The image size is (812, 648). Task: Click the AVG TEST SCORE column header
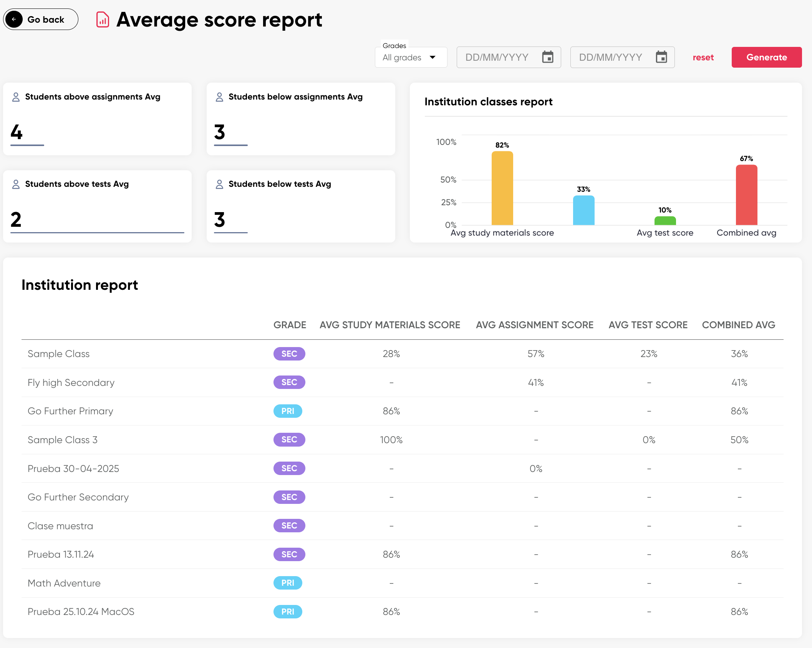[648, 325]
